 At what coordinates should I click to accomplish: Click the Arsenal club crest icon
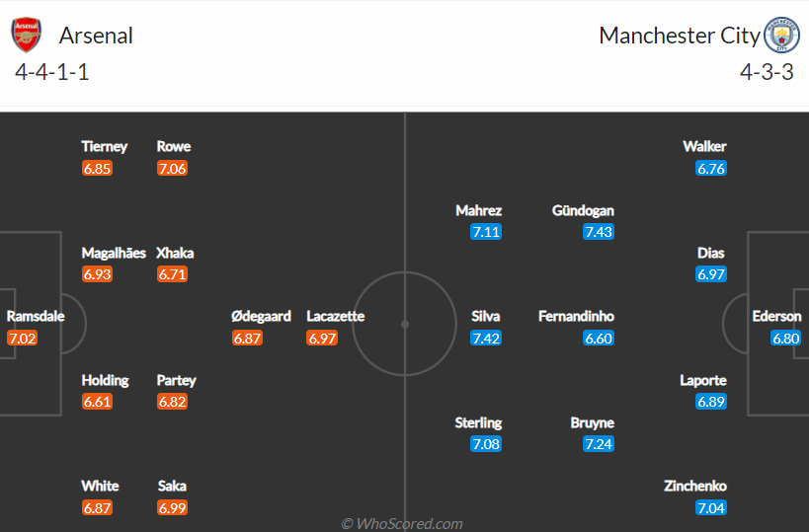pyautogui.click(x=27, y=36)
